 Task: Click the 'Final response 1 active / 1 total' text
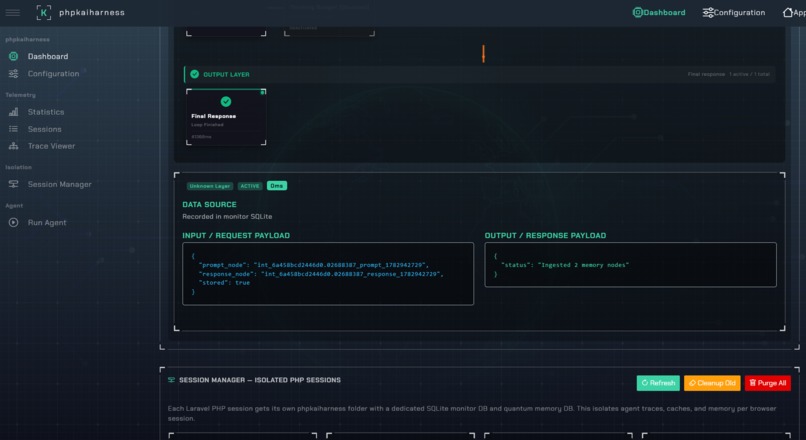point(728,75)
